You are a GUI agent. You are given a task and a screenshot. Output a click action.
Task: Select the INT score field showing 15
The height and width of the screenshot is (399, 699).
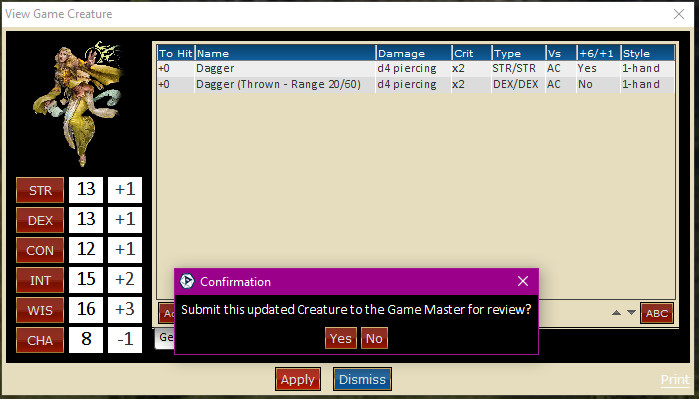click(x=86, y=280)
